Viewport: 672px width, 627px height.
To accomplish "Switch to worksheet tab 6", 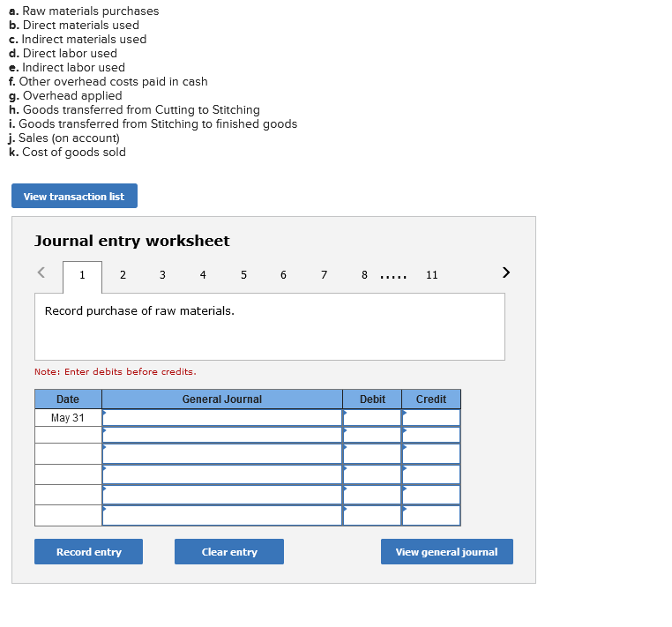I will point(283,275).
